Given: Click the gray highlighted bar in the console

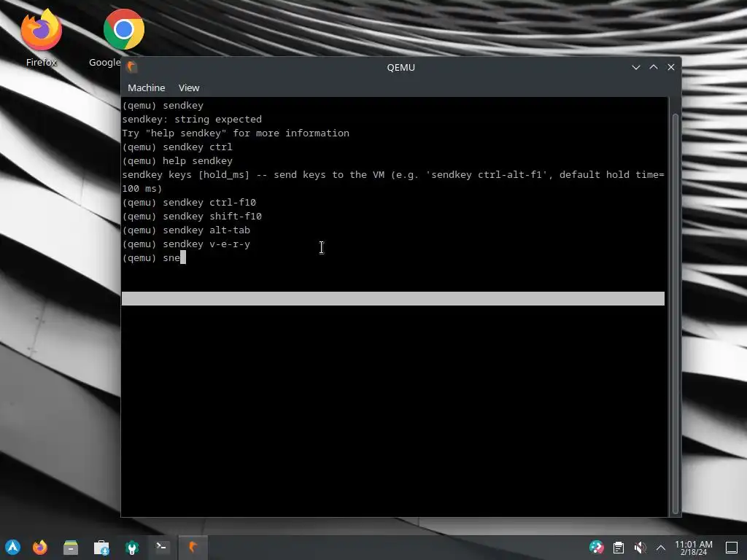Looking at the screenshot, I should pyautogui.click(x=393, y=298).
